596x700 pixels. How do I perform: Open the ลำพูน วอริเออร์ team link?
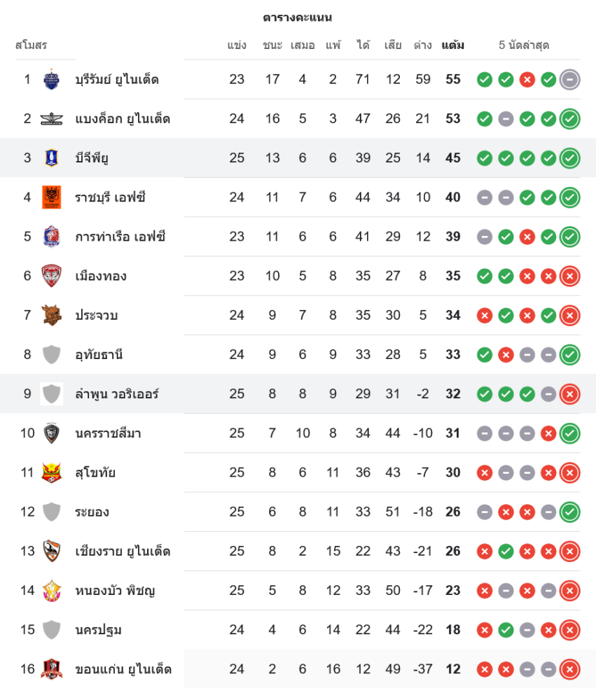117,393
